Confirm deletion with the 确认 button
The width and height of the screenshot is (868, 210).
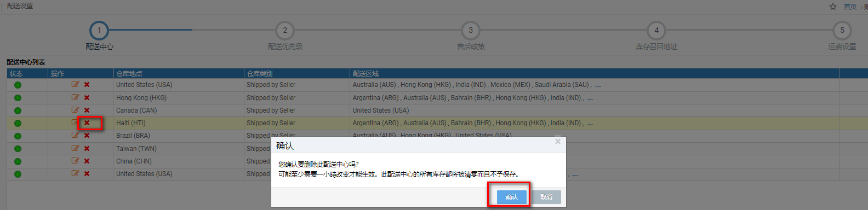click(512, 197)
